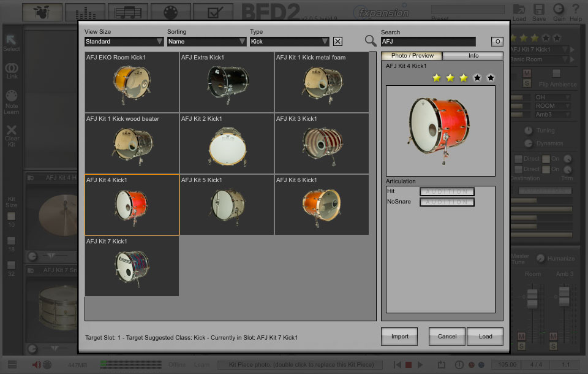Open the Basic Room dropdown
Image resolution: width=588 pixels, height=374 pixels.
coord(540,59)
